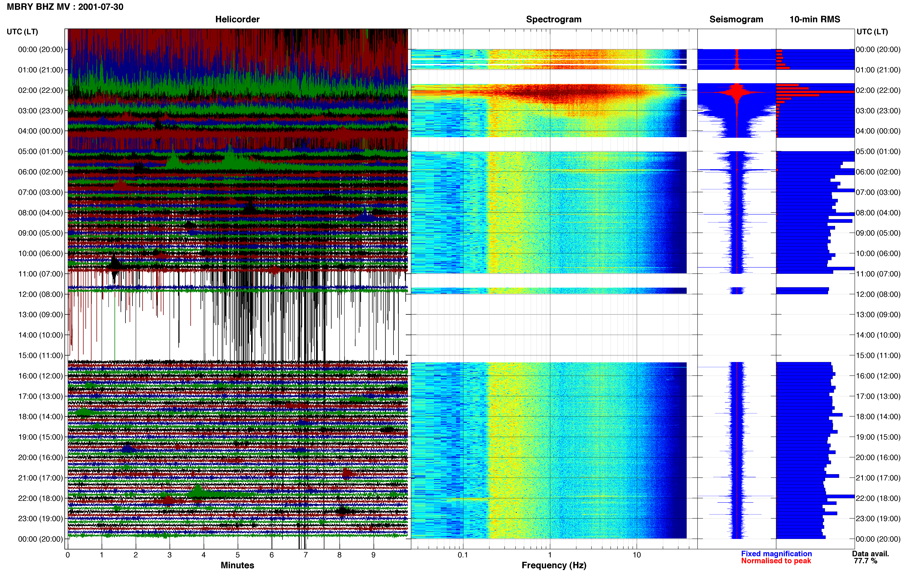Click the "7" tick on Minutes axis
Viewport: 924px width, 578px height.
(306, 555)
